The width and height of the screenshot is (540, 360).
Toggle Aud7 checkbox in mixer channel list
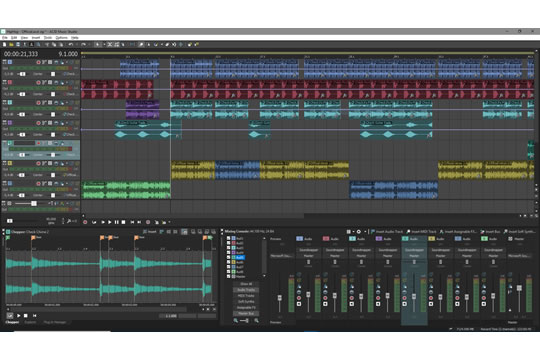pos(228,267)
